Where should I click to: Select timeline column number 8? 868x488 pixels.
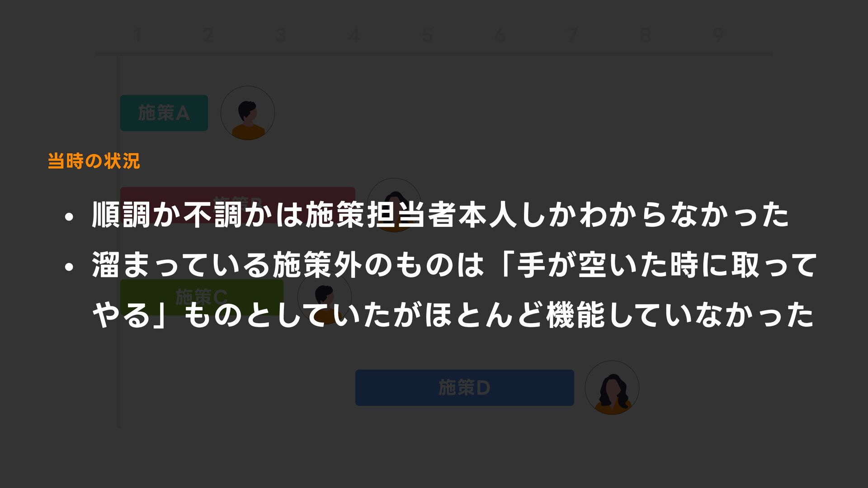[646, 35]
